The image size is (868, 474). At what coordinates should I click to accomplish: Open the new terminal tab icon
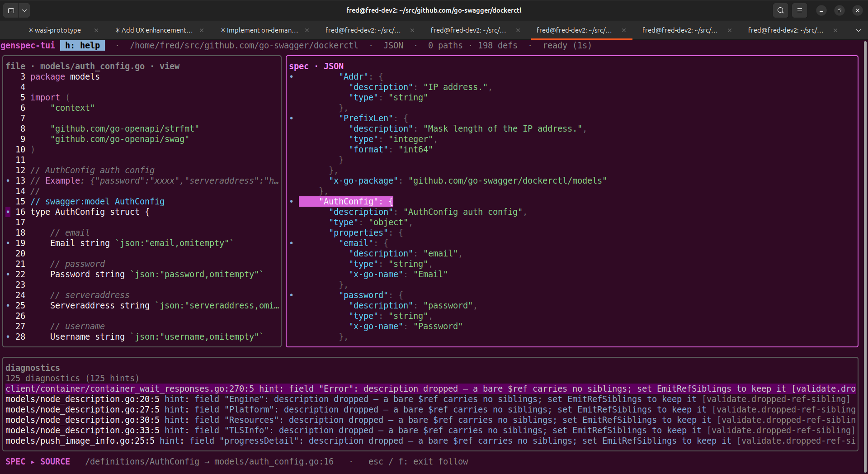point(11,10)
